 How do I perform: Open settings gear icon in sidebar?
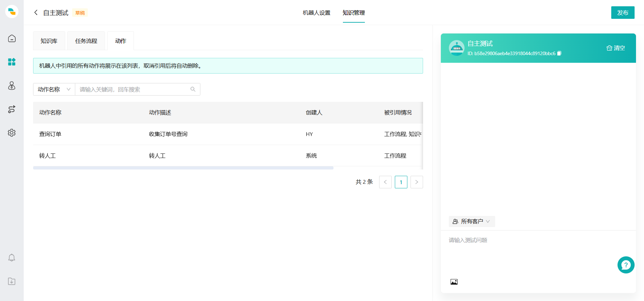12,133
